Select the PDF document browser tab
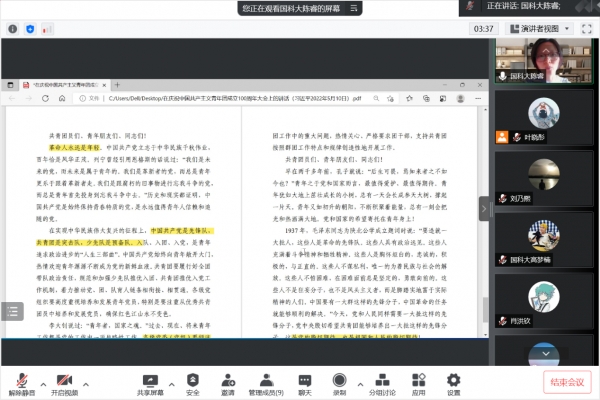 coord(65,85)
